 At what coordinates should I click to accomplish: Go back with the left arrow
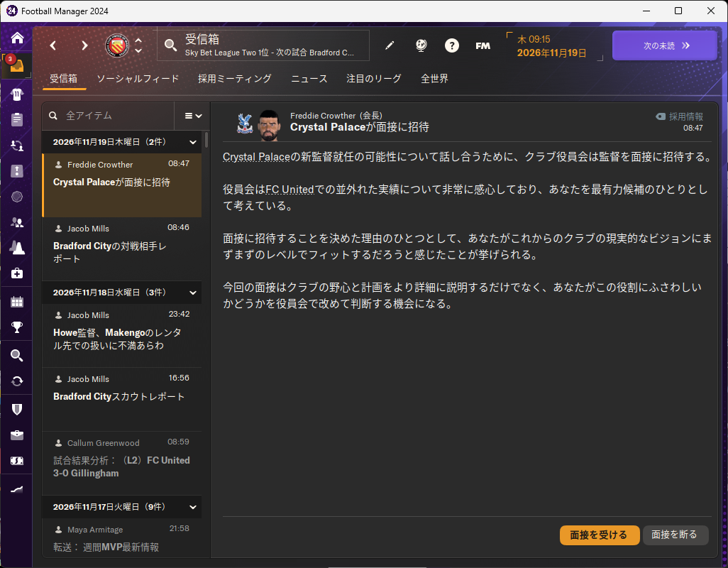click(53, 45)
